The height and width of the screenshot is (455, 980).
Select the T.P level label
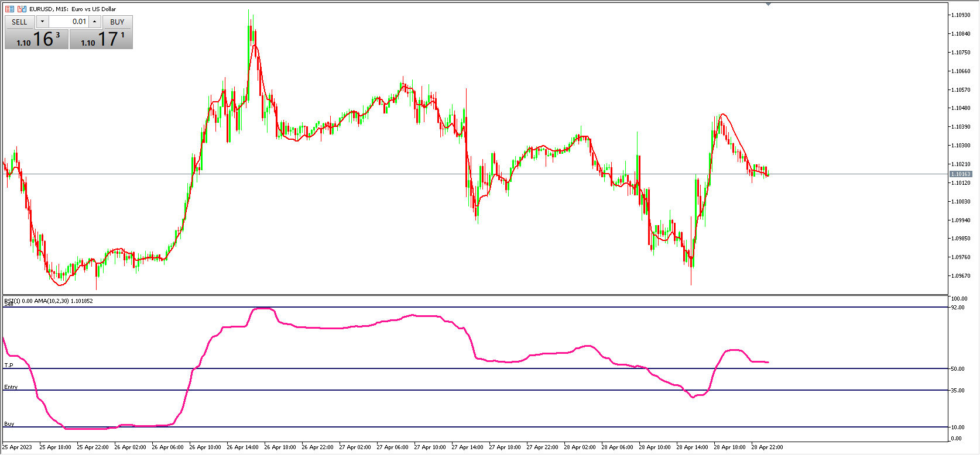point(9,366)
